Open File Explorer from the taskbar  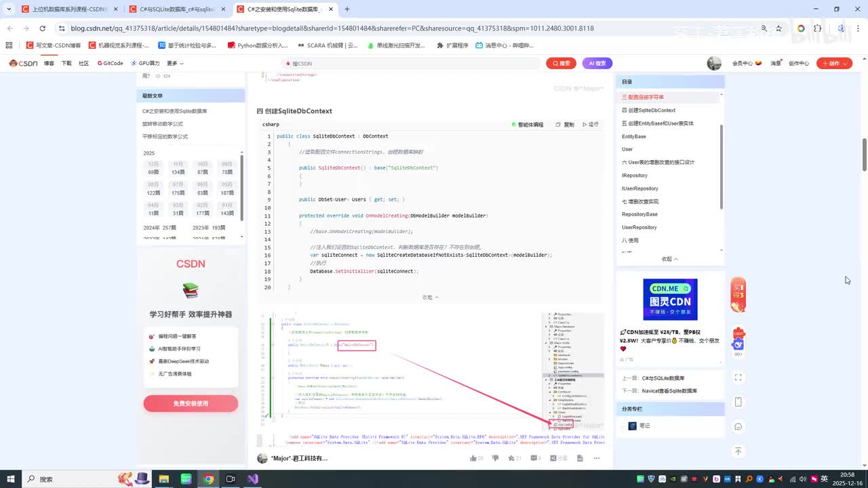pos(163,479)
